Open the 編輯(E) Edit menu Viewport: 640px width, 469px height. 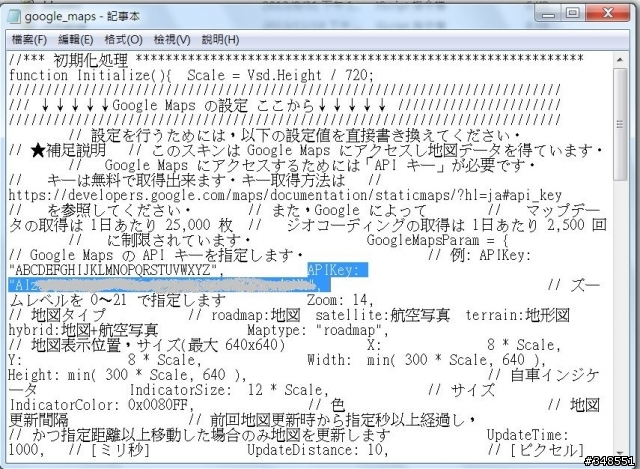[x=76, y=40]
